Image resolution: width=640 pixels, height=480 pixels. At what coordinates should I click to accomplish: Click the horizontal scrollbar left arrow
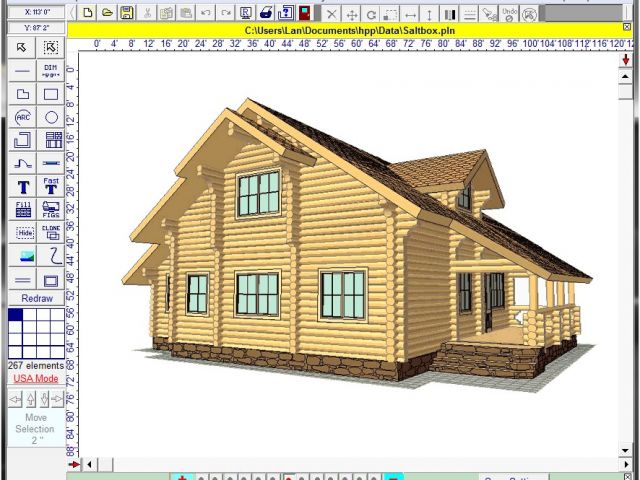pos(89,464)
